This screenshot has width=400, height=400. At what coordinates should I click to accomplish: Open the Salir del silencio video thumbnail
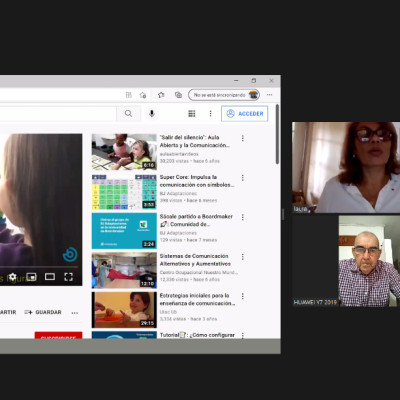(x=124, y=152)
